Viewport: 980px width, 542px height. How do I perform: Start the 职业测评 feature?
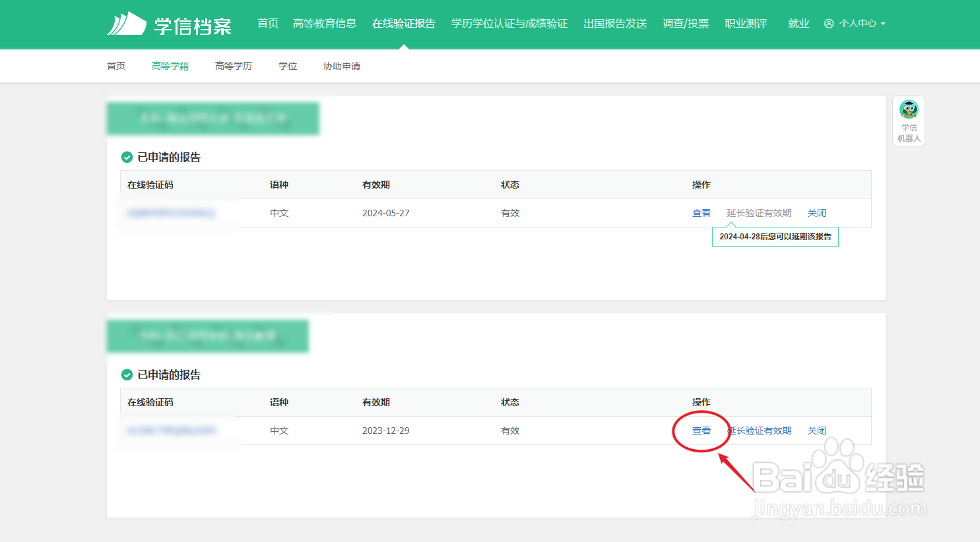click(x=746, y=22)
